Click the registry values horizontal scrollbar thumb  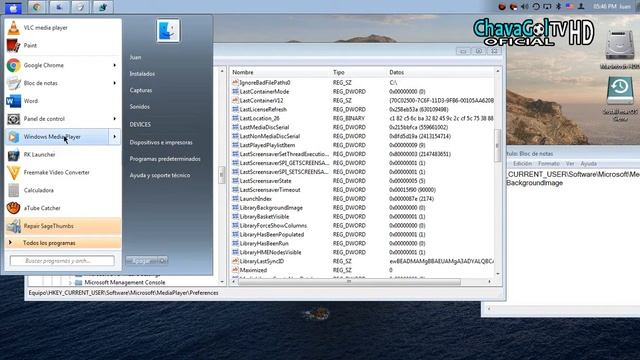coord(349,282)
